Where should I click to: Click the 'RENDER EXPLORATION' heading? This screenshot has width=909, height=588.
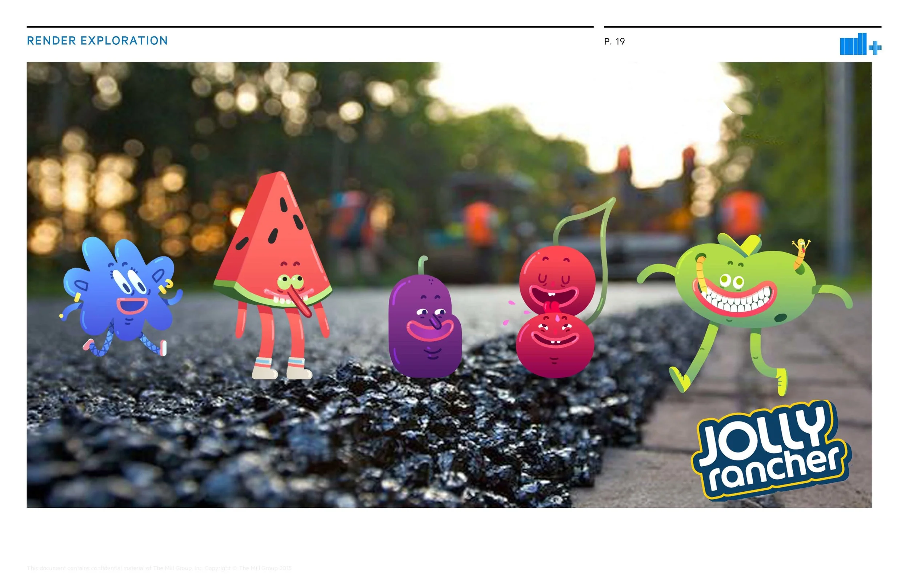coord(97,41)
